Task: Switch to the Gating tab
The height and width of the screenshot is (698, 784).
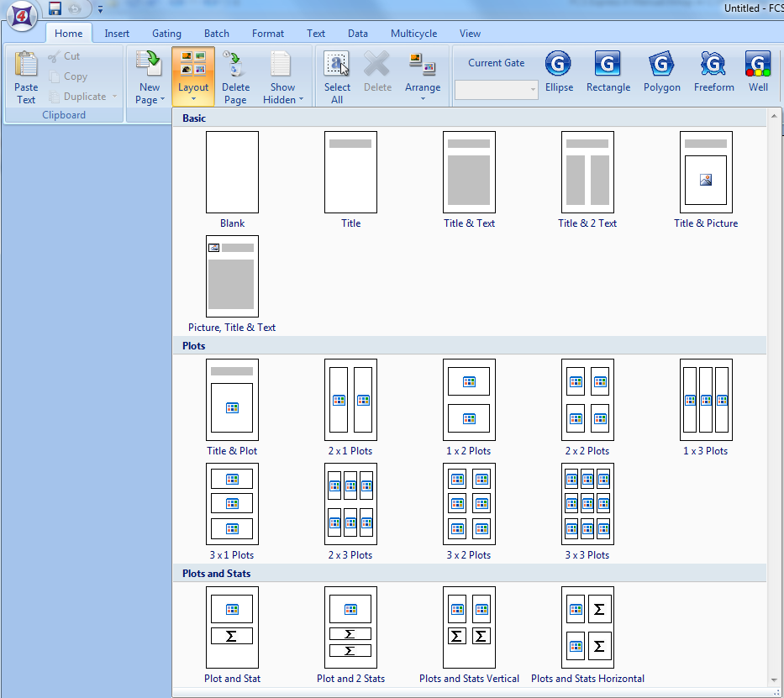Action: pyautogui.click(x=166, y=34)
